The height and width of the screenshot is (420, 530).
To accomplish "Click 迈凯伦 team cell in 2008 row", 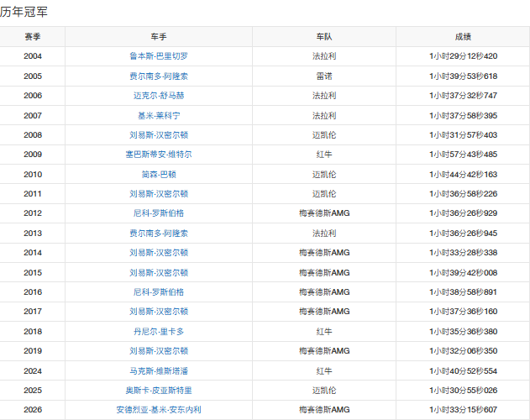I will point(324,135).
